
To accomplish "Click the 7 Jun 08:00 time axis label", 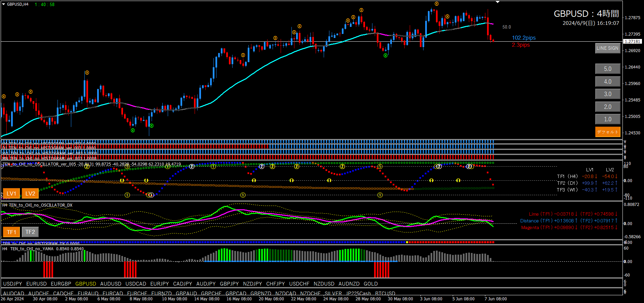I will click(496, 299).
